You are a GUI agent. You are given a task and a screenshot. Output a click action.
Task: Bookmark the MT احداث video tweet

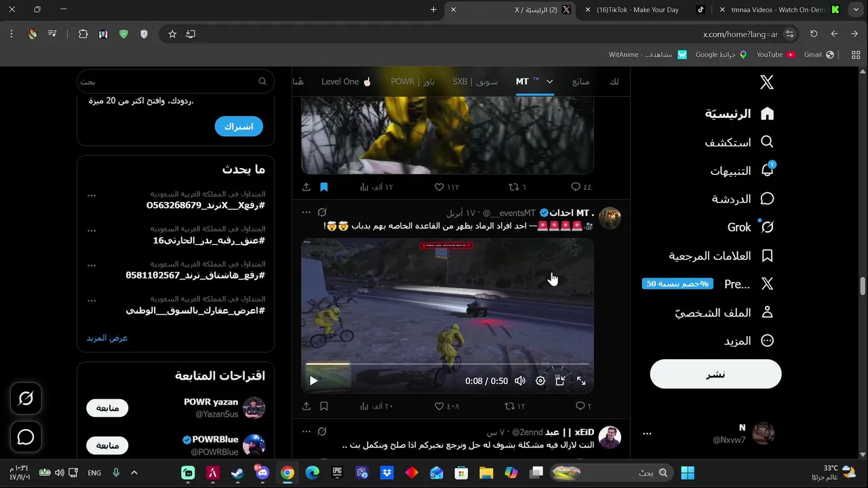coord(324,407)
